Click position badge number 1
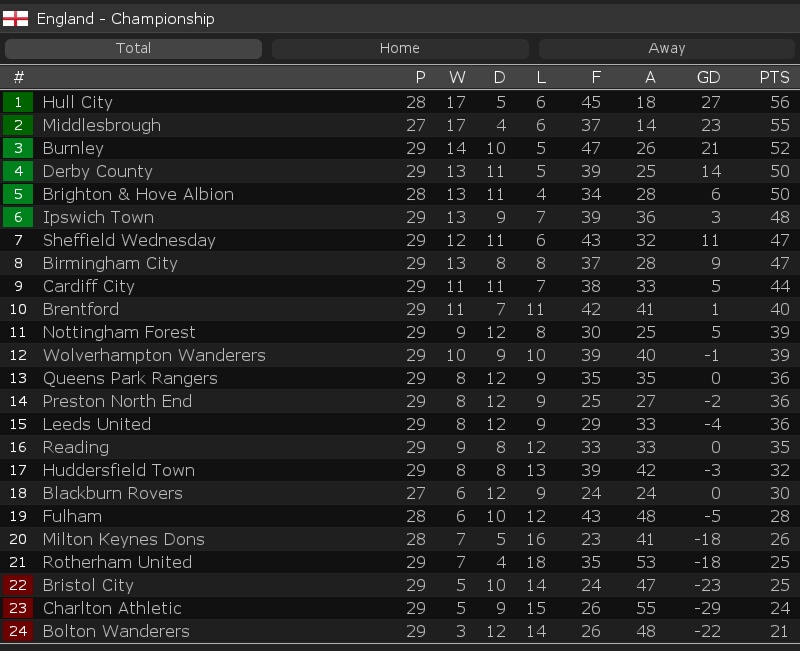This screenshot has width=800, height=651. pyautogui.click(x=18, y=102)
